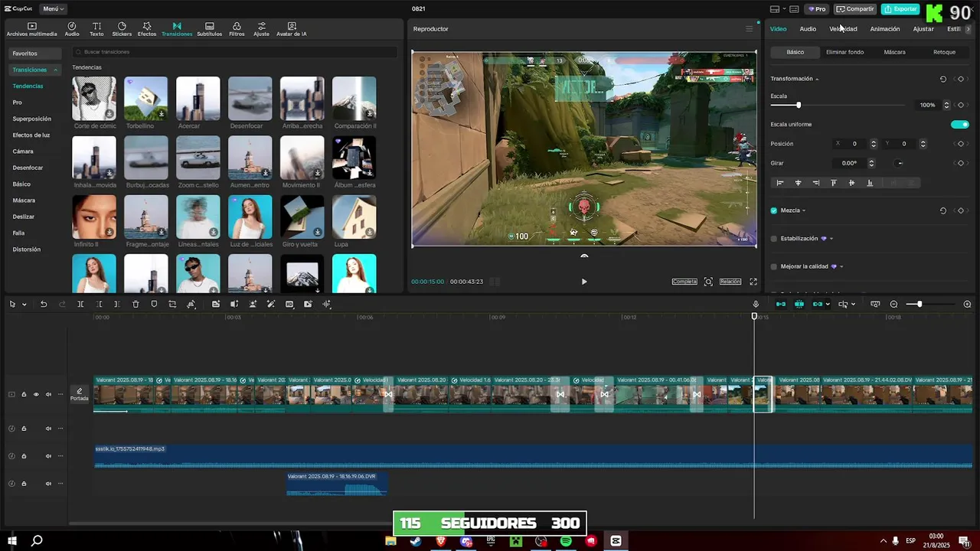This screenshot has height=551, width=980.
Task: Click the crop tool in timeline toolbar
Action: pos(172,304)
